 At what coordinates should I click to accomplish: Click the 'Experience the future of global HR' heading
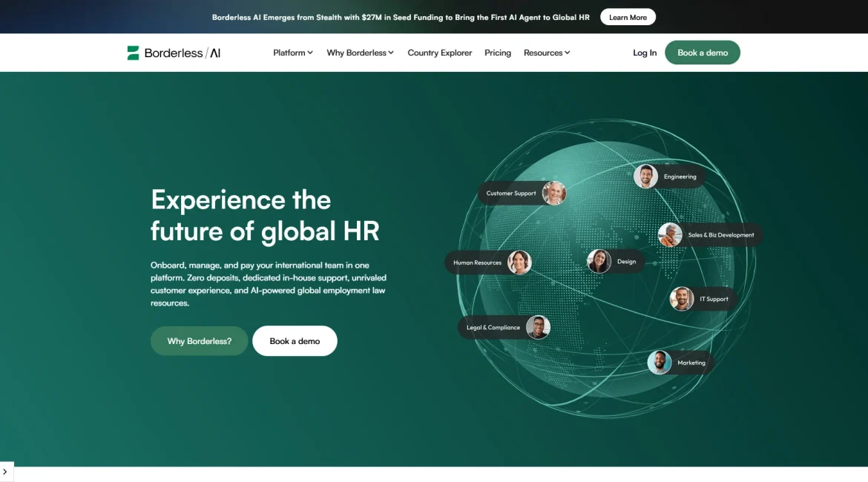265,215
